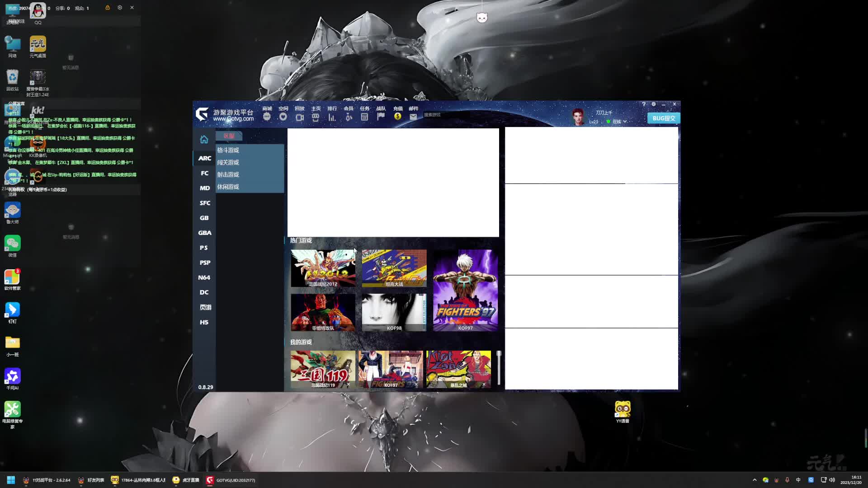Viewport: 868px width, 488px height.
Task: Click the 排行 ranking chart icon
Action: tap(332, 117)
